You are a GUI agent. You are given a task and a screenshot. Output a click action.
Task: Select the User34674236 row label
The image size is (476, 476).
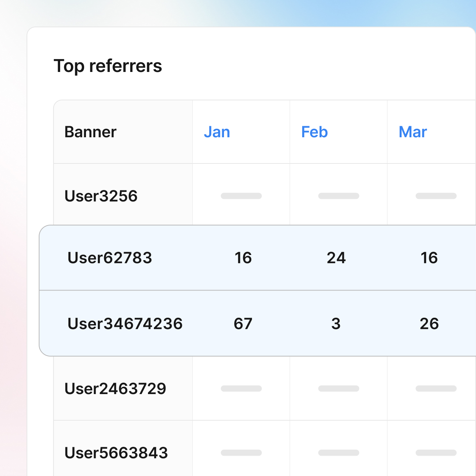click(125, 324)
